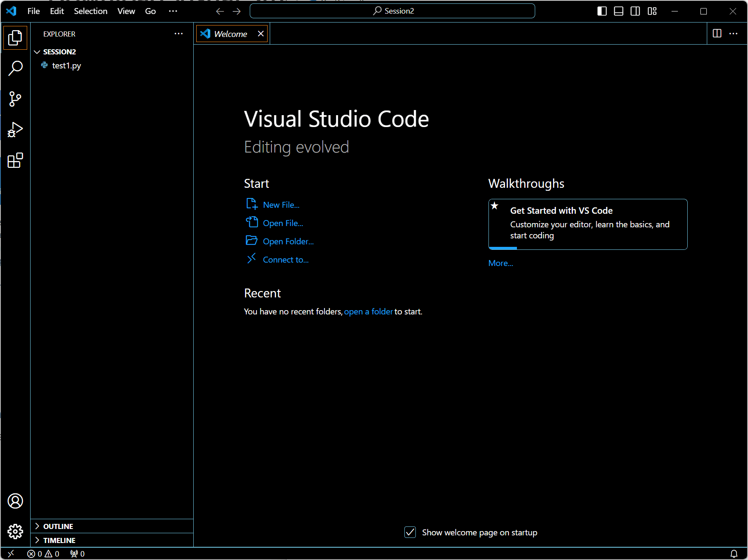Open Get Started with VS Code walkthrough
This screenshot has height=560, width=748.
tap(588, 224)
